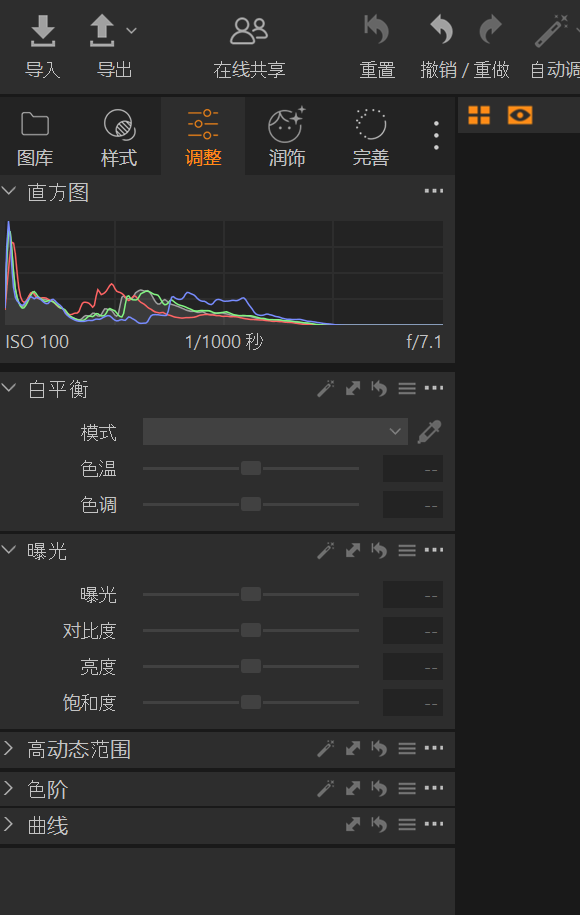
Task: Auto-adjust 白平衡 with magic wand icon
Action: [x=326, y=388]
